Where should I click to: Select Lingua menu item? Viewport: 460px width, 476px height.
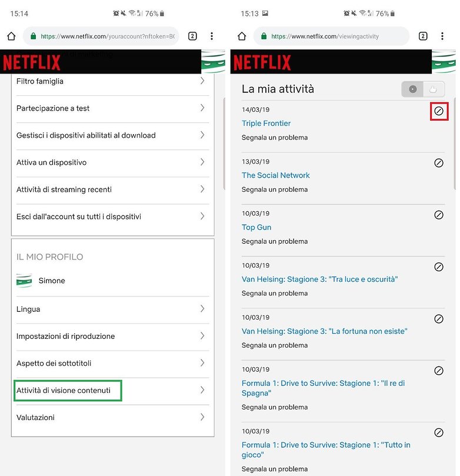pos(112,309)
